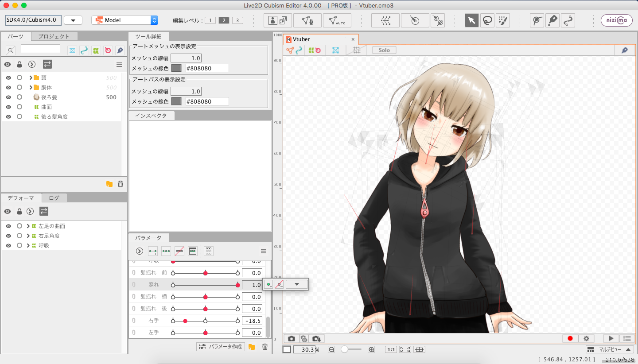Viewport: 638px width, 364px height.
Task: Hide the 後ろ髪 part
Action: [8, 97]
